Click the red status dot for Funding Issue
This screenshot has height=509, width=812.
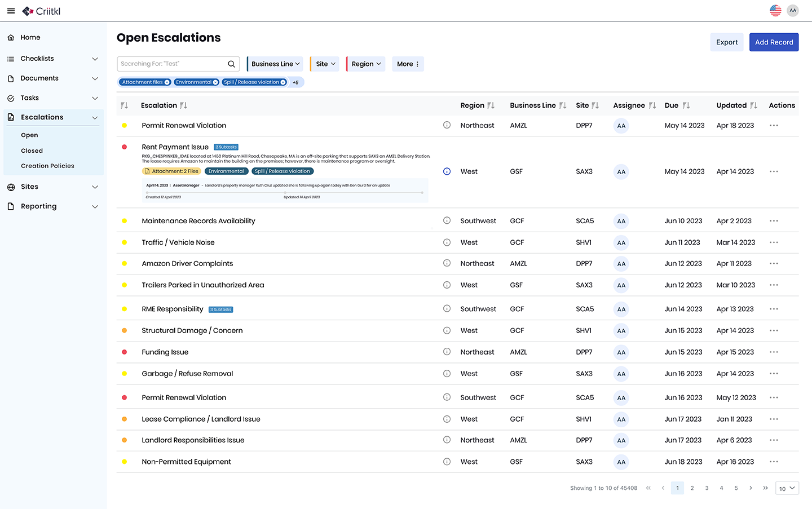point(124,352)
